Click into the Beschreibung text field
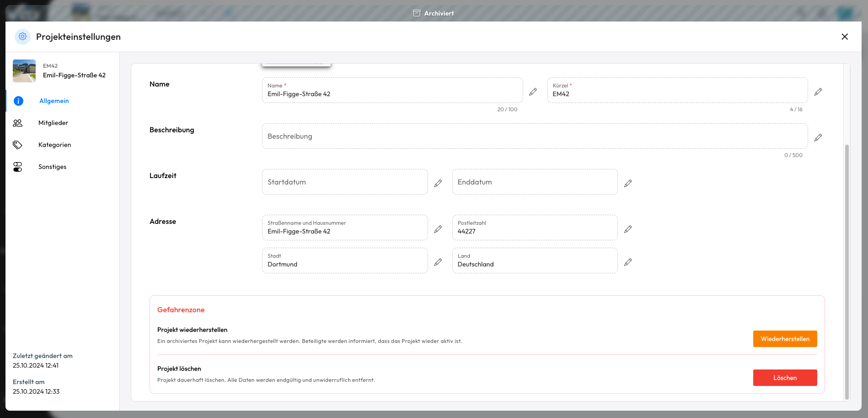 tap(534, 136)
